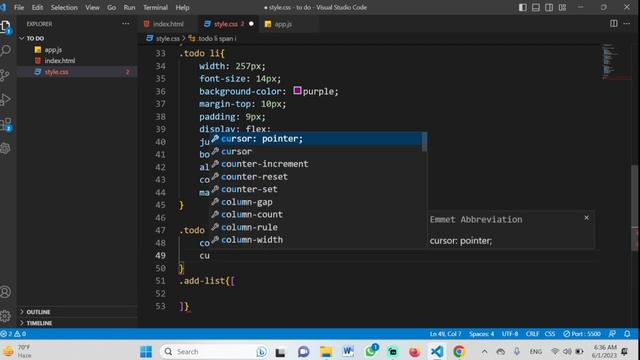Open Google Chrome from the taskbar

tap(459, 351)
